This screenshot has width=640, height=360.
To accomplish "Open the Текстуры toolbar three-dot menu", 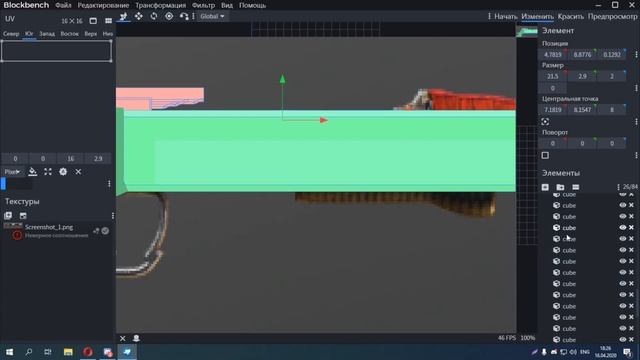I will (113, 216).
